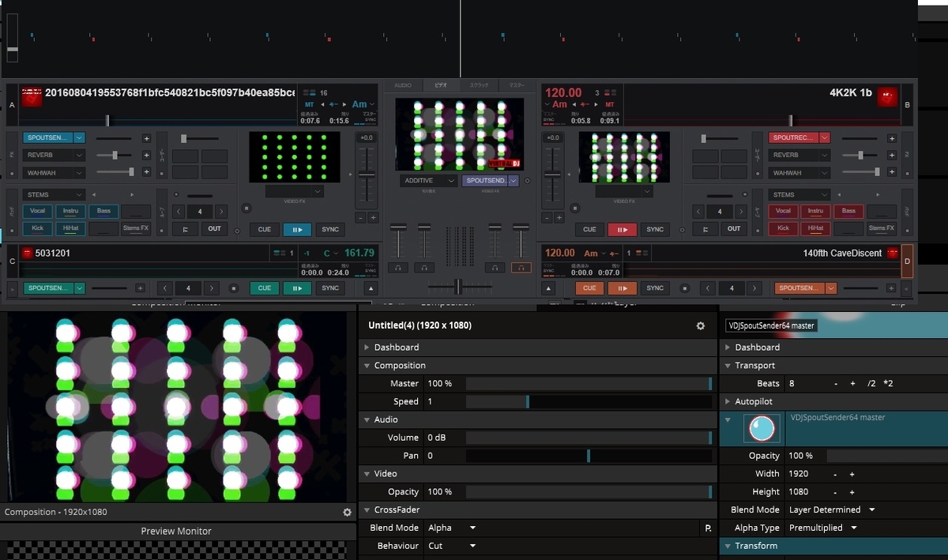The width and height of the screenshot is (948, 560).
Task: Double loop length on deck A
Action: pyautogui.click(x=221, y=212)
